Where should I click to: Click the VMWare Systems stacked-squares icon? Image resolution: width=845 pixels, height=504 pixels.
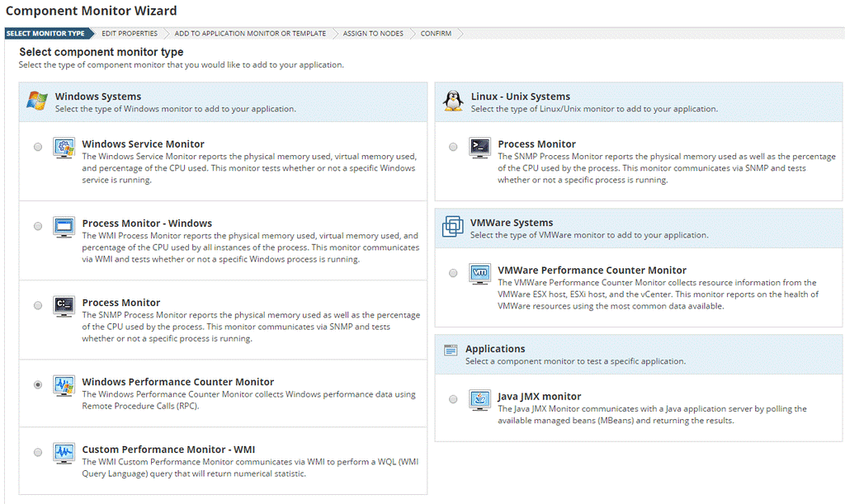[453, 226]
